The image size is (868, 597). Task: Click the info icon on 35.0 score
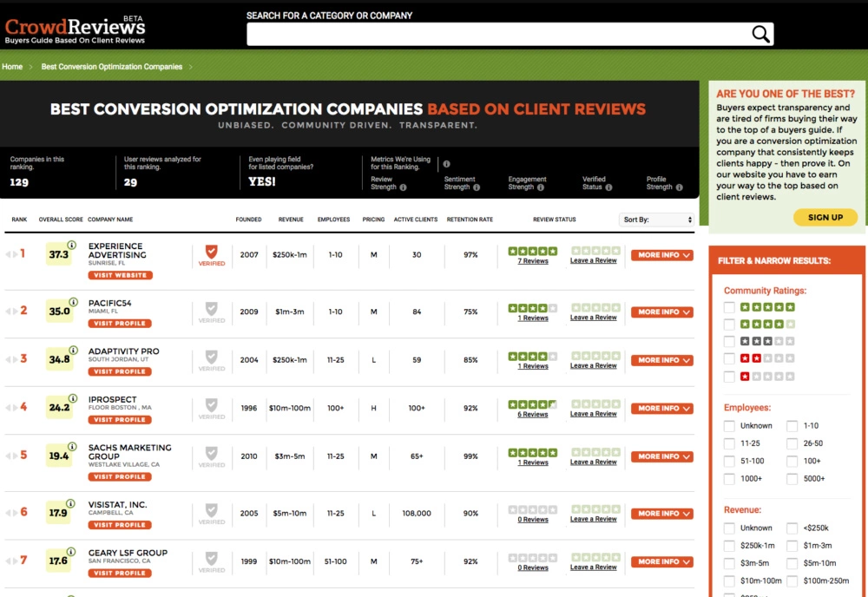[x=73, y=302]
